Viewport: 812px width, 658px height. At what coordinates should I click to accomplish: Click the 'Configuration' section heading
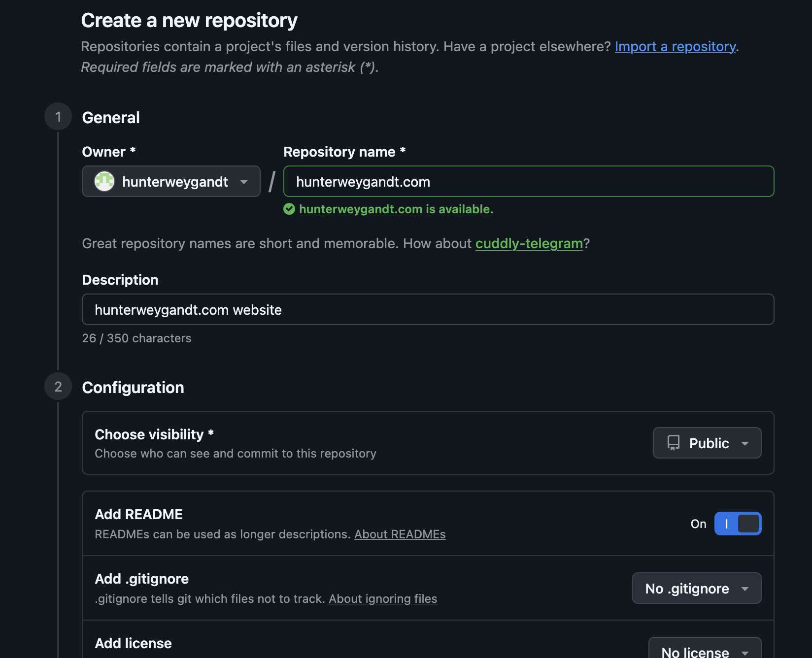(133, 388)
